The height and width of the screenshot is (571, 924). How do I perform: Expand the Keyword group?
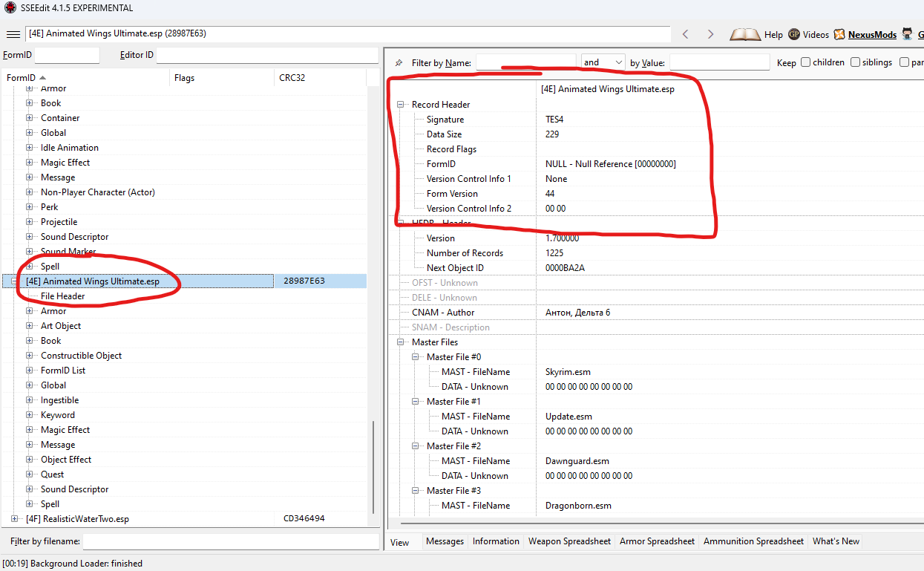click(x=30, y=415)
